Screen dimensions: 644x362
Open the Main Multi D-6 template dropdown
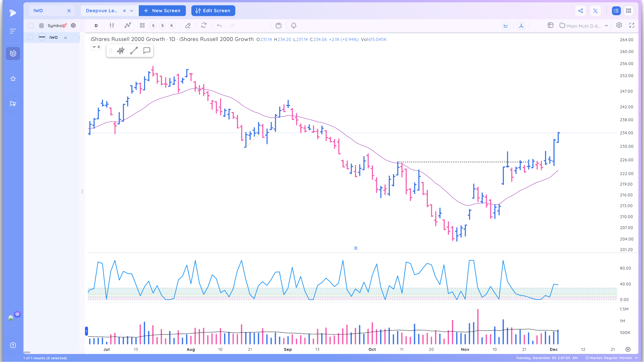584,26
